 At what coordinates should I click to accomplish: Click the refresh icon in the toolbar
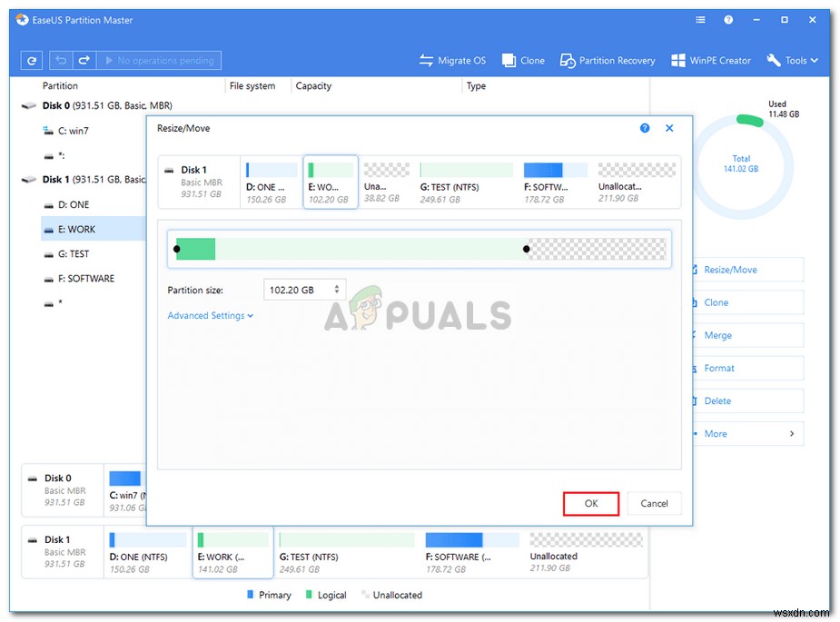[32, 61]
